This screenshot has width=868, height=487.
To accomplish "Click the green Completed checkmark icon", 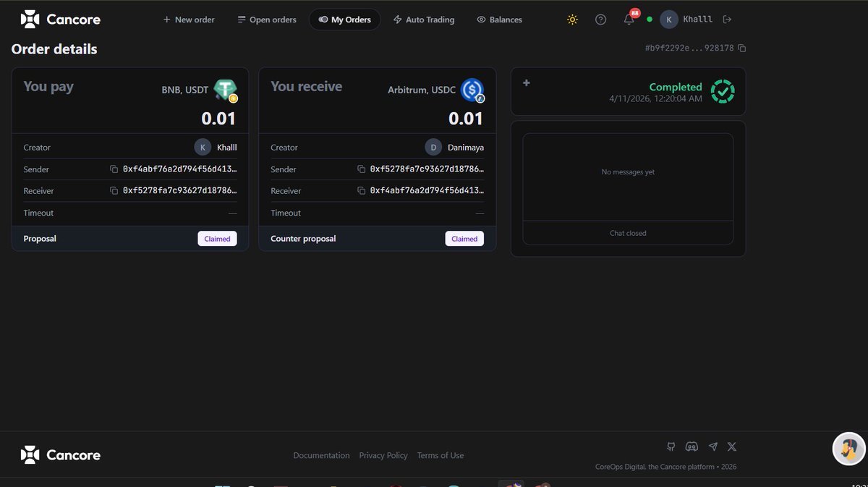I will (x=723, y=91).
